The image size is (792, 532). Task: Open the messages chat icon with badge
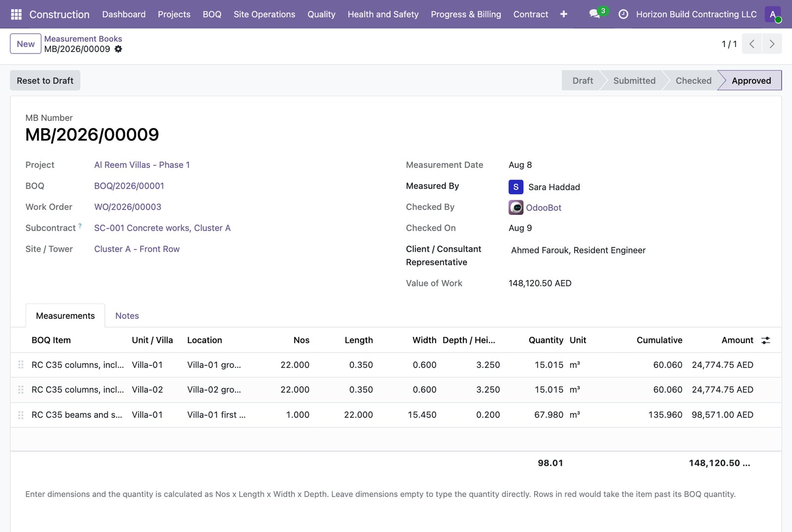(x=595, y=14)
